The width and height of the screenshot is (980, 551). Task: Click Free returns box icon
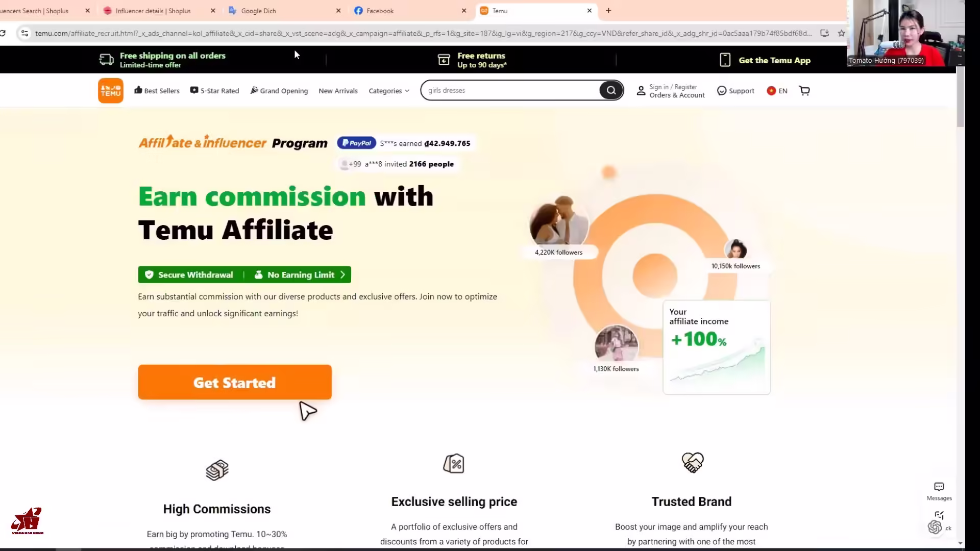[x=444, y=60]
